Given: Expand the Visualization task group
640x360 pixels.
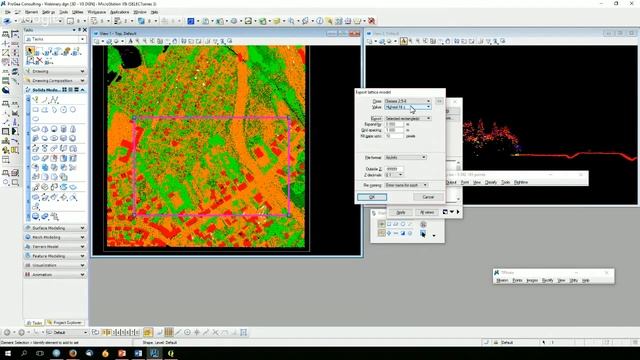Looking at the screenshot, I should coord(55,265).
